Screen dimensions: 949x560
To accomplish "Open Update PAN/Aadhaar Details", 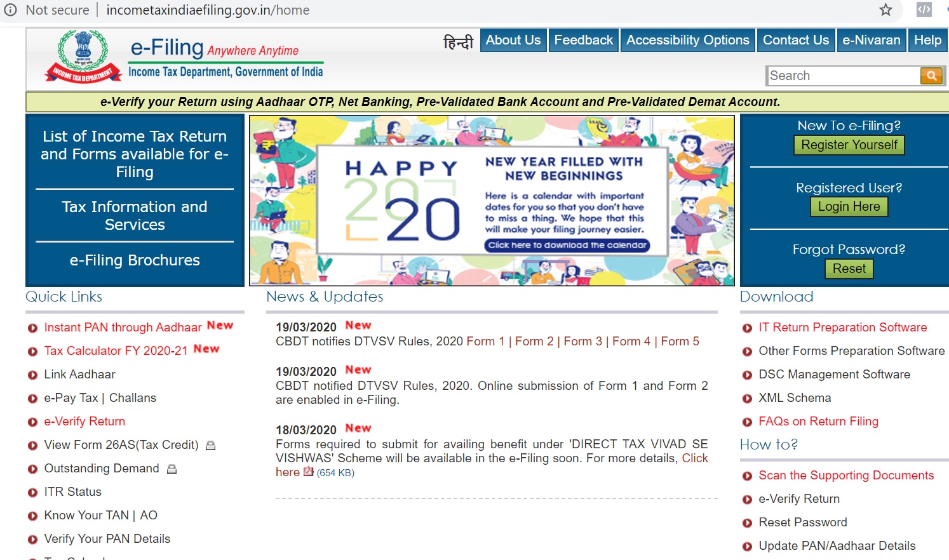I will click(x=837, y=545).
